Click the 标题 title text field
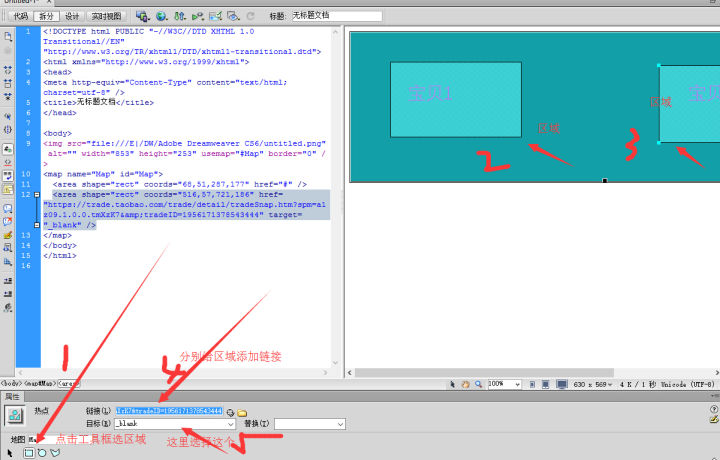 pyautogui.click(x=336, y=16)
